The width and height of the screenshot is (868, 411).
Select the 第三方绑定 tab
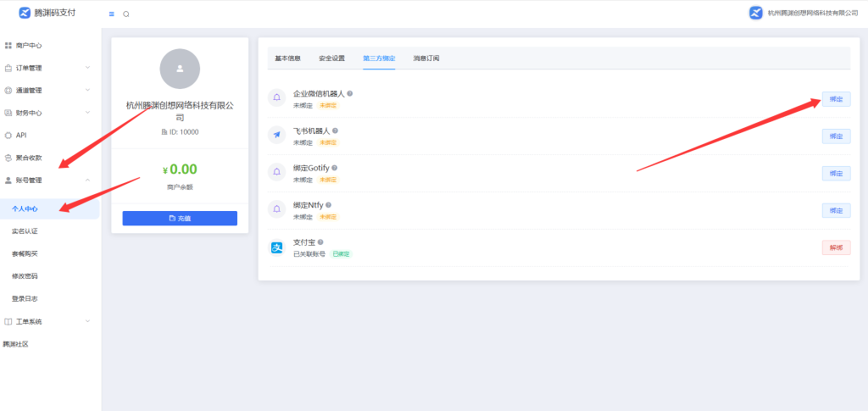pyautogui.click(x=379, y=58)
